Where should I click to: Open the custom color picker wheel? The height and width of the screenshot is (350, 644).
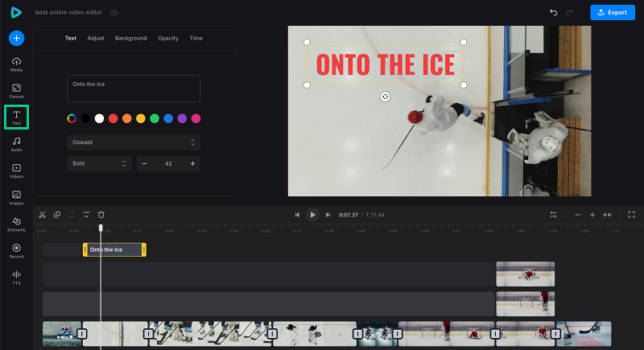pyautogui.click(x=72, y=118)
